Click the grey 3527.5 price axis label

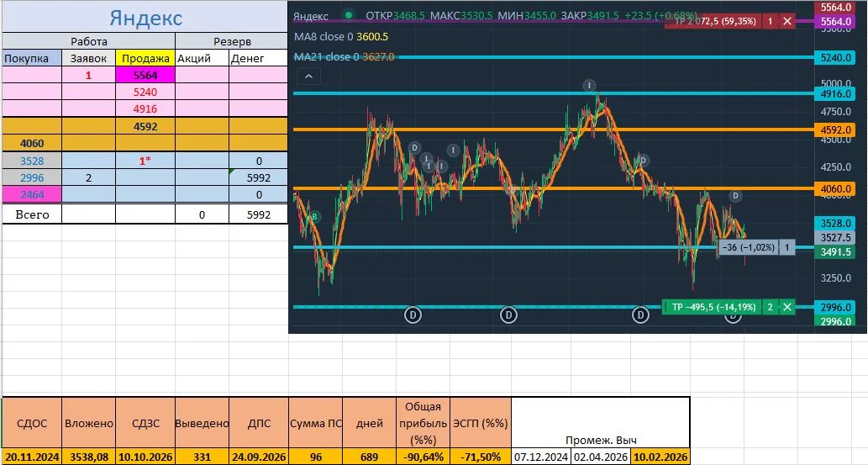coord(835,238)
